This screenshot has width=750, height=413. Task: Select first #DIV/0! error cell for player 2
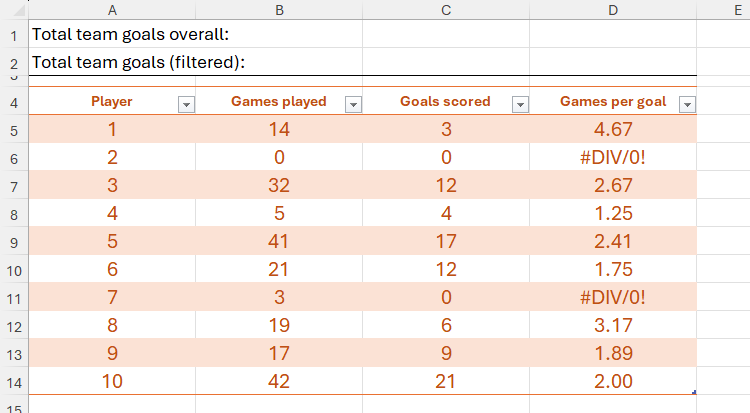(612, 157)
